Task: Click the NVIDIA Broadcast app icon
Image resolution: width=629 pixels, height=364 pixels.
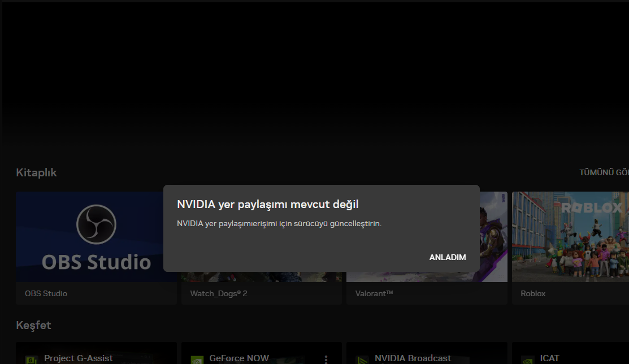Action: coord(362,360)
